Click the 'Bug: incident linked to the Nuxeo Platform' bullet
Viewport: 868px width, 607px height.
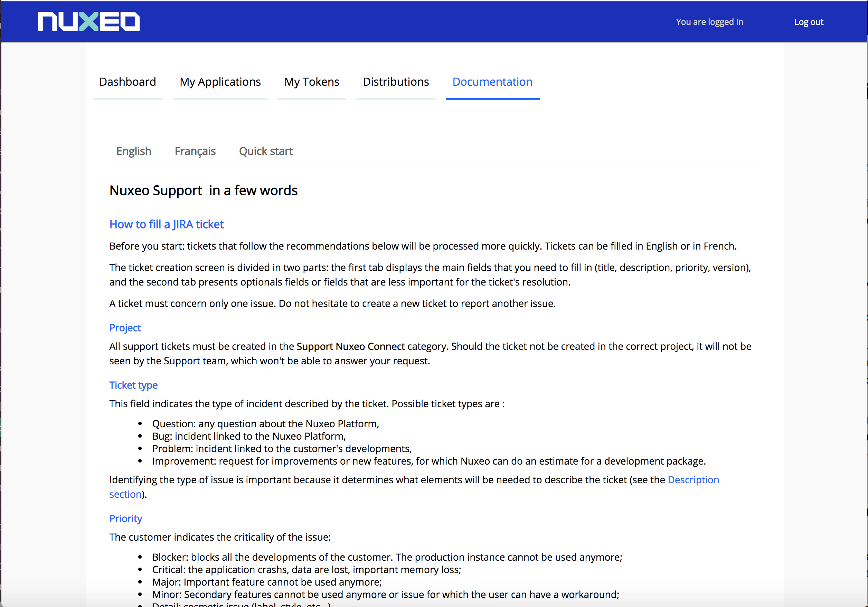pyautogui.click(x=249, y=436)
